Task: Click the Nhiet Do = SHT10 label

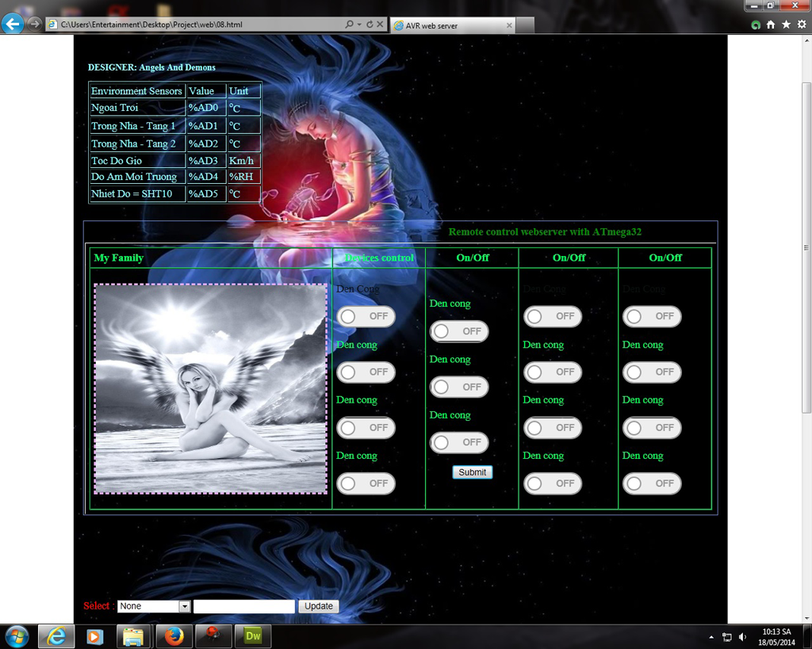Action: 132,193
